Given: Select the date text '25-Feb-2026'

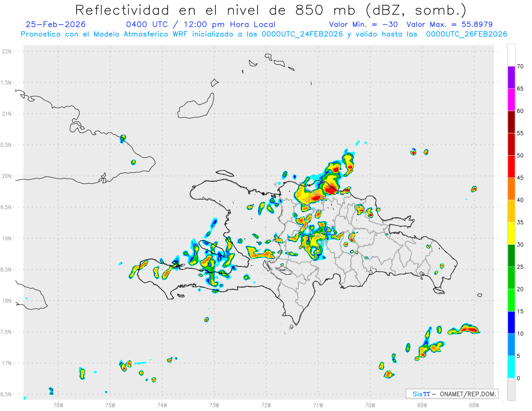Looking at the screenshot, I should [x=56, y=25].
